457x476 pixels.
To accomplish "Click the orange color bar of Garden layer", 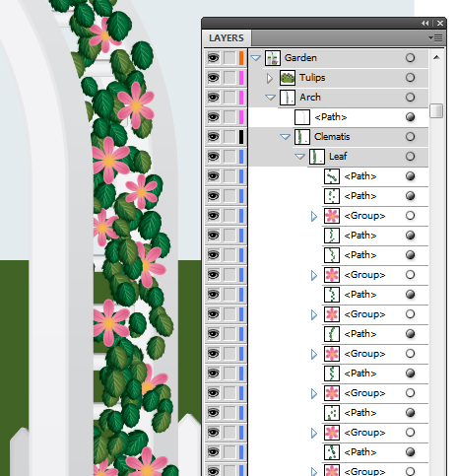I will (x=241, y=58).
